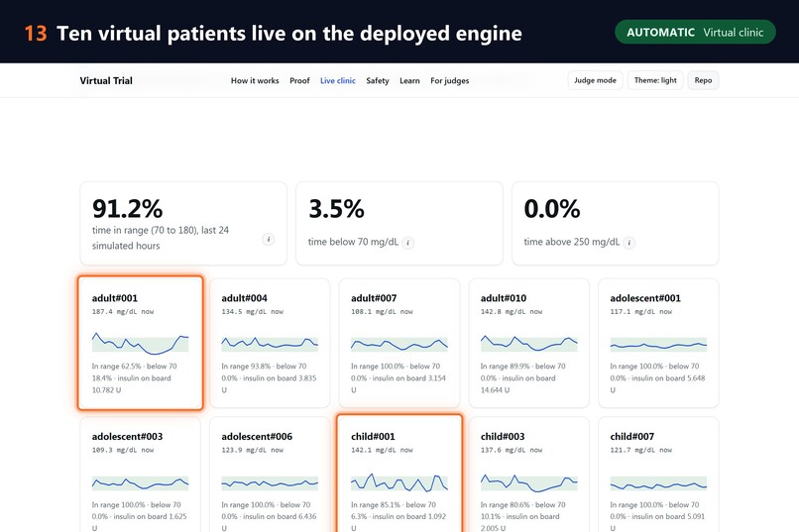The width and height of the screenshot is (799, 532).
Task: Select the child#003 patient title
Action: (x=503, y=436)
